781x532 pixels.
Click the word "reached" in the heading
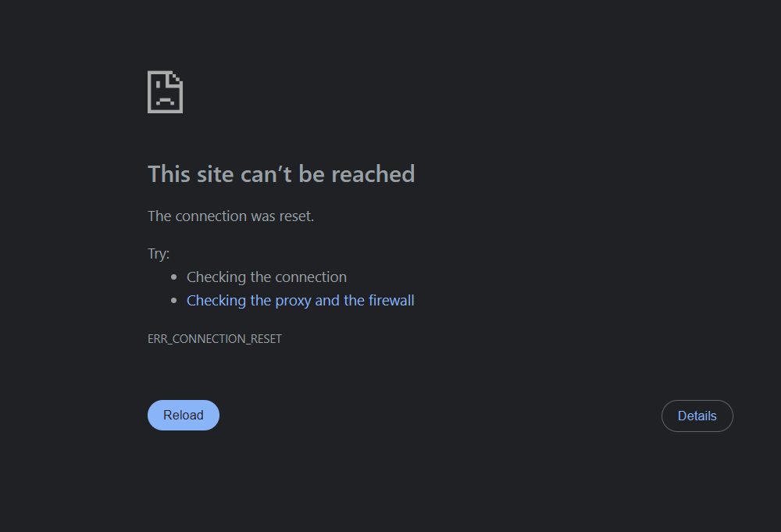373,174
